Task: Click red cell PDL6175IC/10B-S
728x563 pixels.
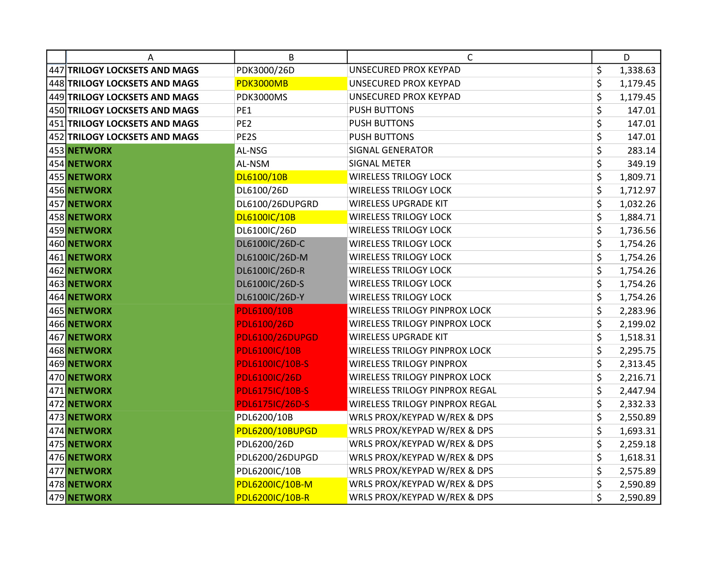Action: pyautogui.click(x=291, y=391)
